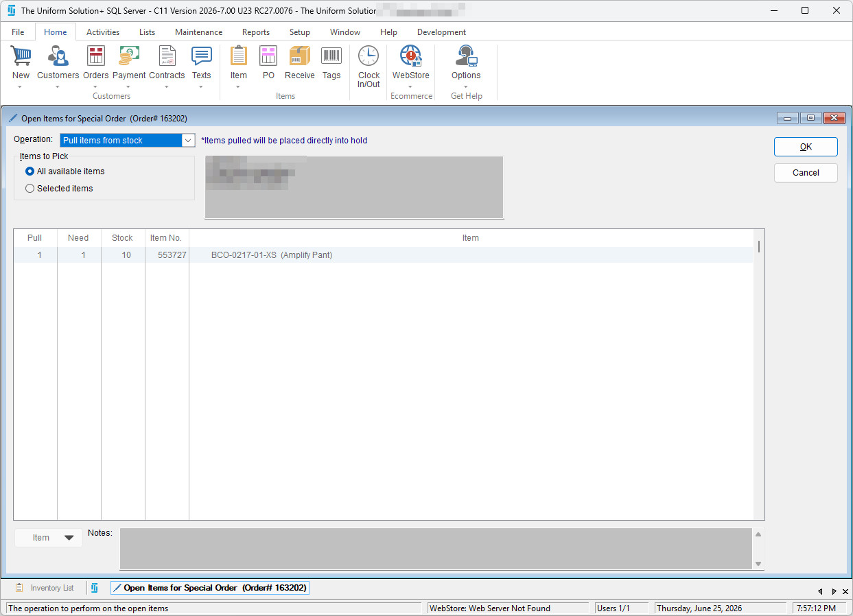Open the Tags barcode icon
The height and width of the screenshot is (616, 853).
331,56
